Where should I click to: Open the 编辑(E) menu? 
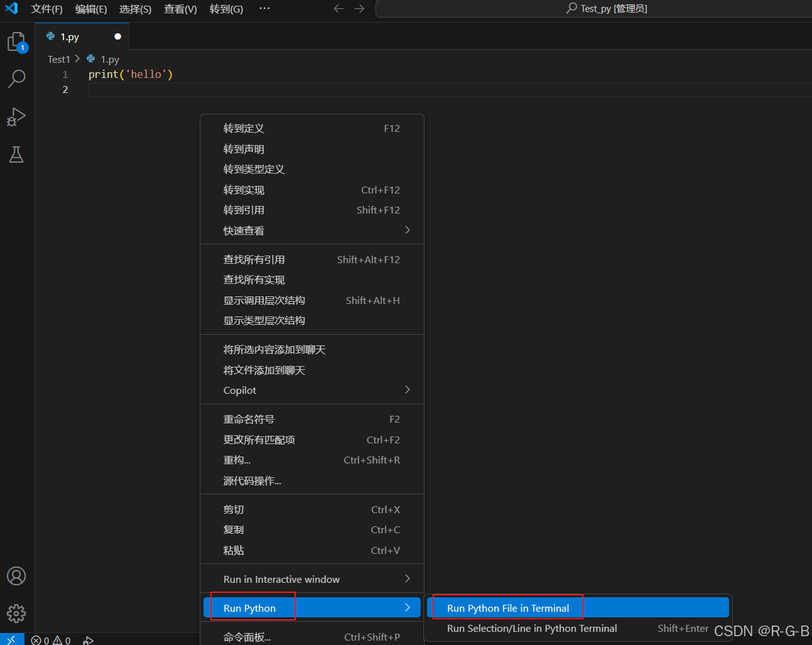click(91, 9)
